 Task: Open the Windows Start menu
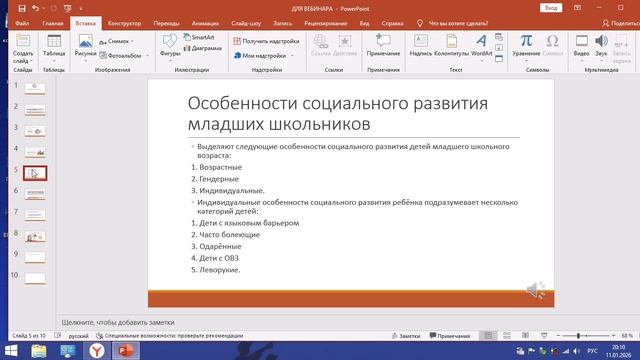pos(11,351)
